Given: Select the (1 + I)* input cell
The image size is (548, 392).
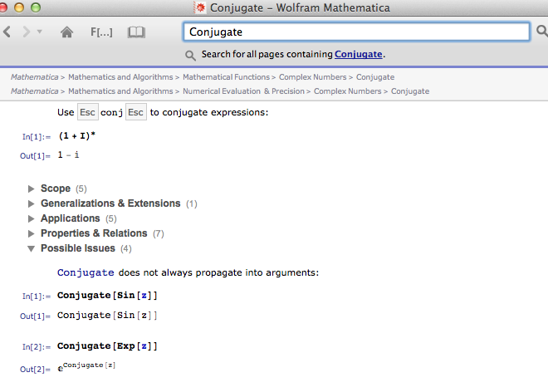Looking at the screenshot, I should click(77, 135).
